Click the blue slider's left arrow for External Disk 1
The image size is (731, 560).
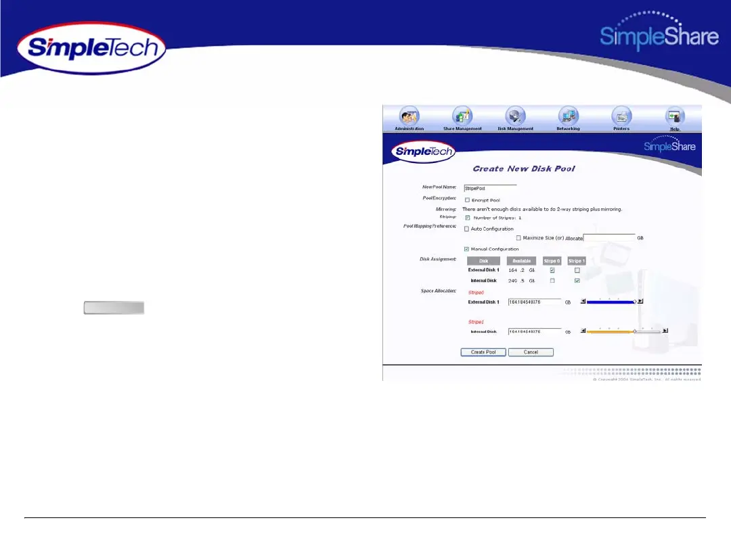click(x=583, y=302)
